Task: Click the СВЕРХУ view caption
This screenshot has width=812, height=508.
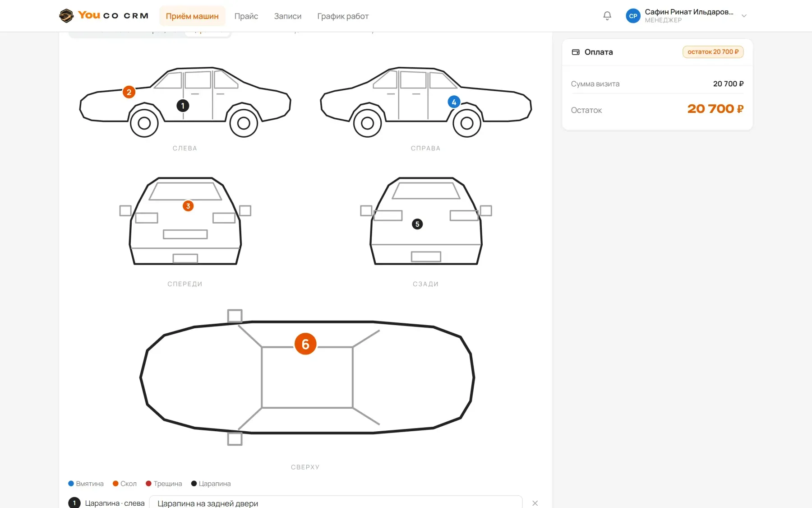Action: pyautogui.click(x=305, y=467)
